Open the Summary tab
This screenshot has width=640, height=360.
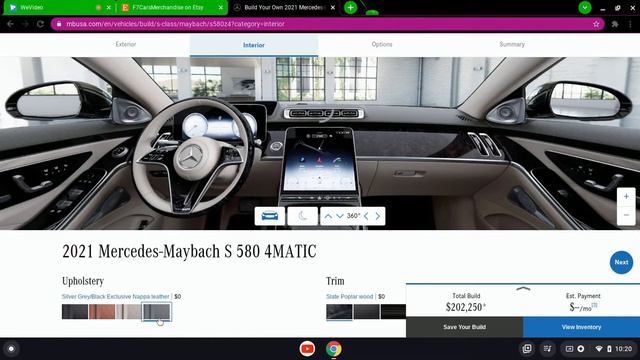512,44
